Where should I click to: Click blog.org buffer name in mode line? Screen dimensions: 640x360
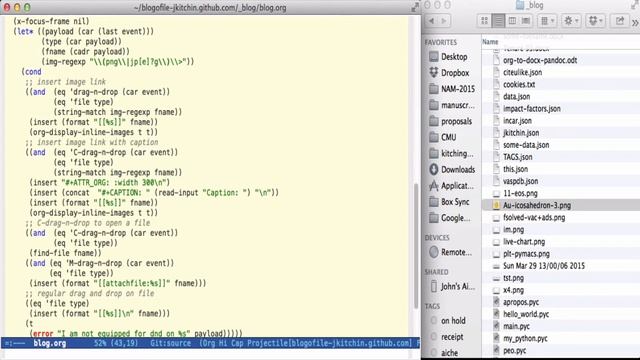pos(49,343)
